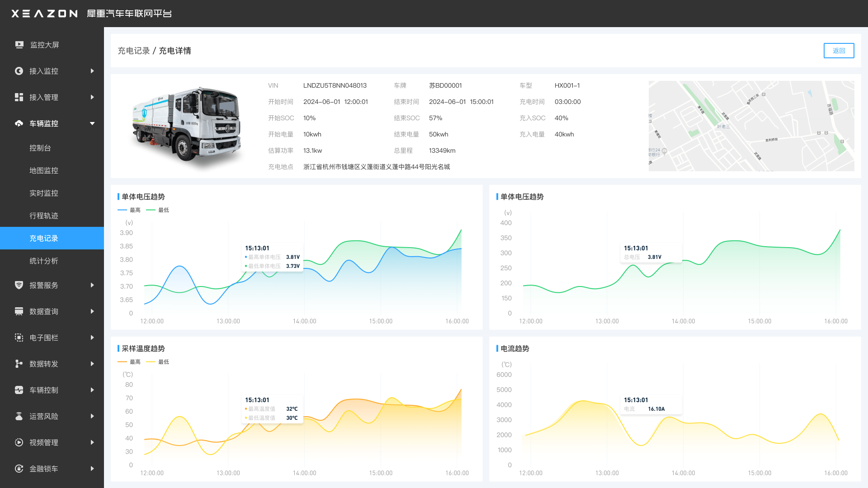Click the 视频管理 play icon
The width and height of the screenshot is (868, 488).
[x=19, y=442]
